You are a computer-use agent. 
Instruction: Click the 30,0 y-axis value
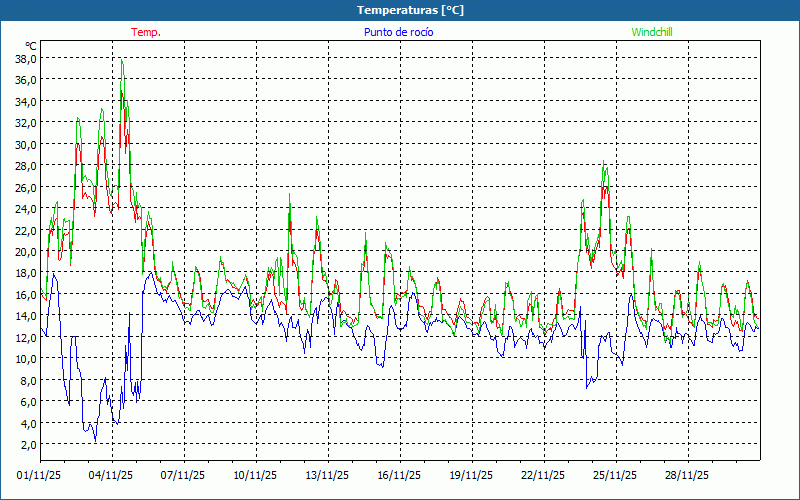[26, 144]
